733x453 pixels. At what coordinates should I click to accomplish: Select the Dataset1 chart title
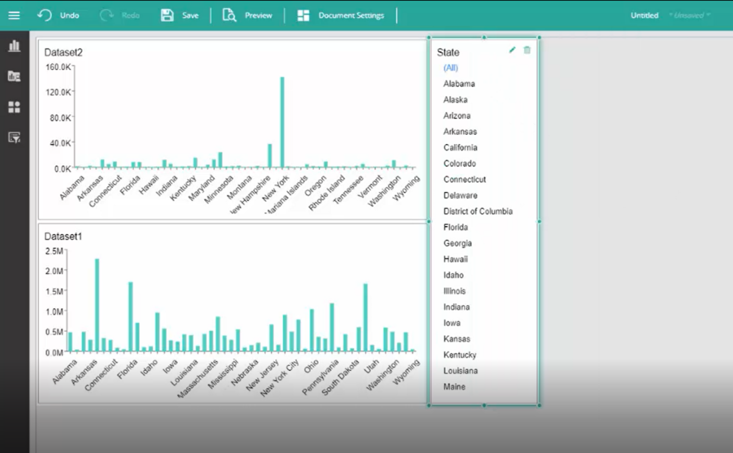tap(63, 236)
